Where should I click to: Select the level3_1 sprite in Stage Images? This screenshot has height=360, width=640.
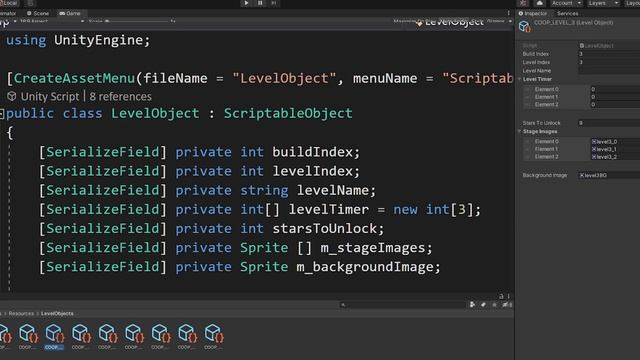[615, 149]
